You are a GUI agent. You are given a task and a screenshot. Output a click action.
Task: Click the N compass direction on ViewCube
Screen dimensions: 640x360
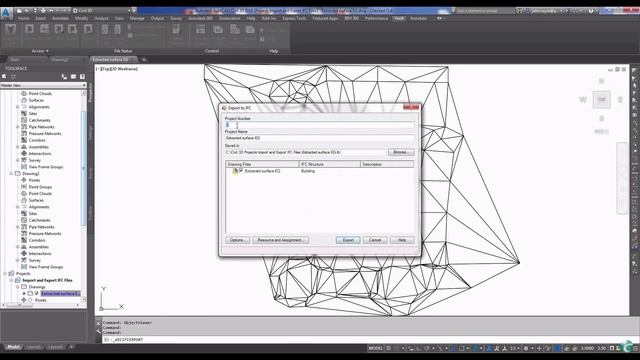coord(601,81)
